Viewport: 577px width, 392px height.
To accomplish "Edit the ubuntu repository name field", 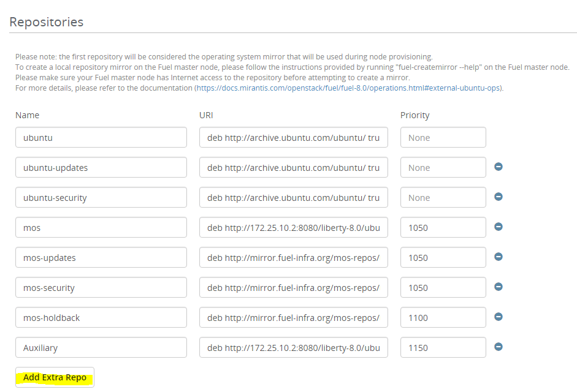I will pos(101,138).
